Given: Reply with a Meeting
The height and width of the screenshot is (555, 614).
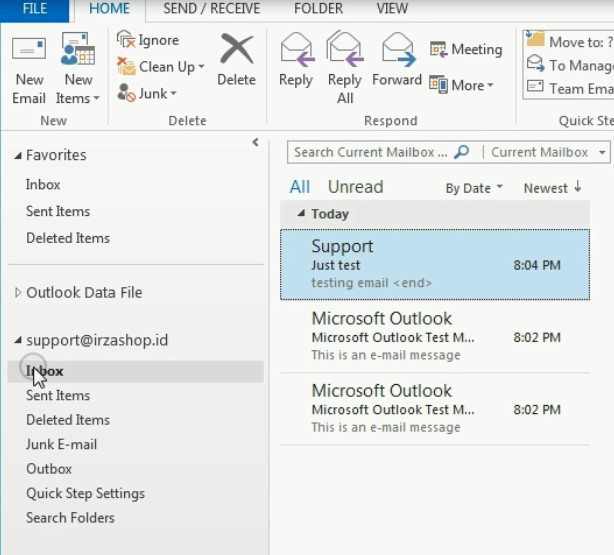Looking at the screenshot, I should [x=466, y=49].
